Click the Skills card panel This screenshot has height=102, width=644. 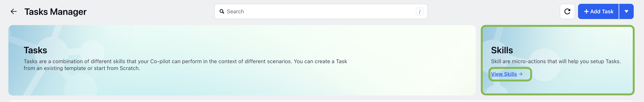[x=557, y=60]
